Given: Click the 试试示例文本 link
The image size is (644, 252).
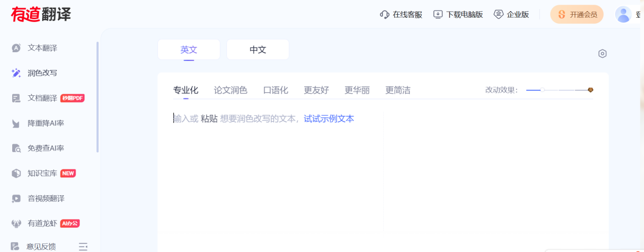Looking at the screenshot, I should click(x=329, y=119).
